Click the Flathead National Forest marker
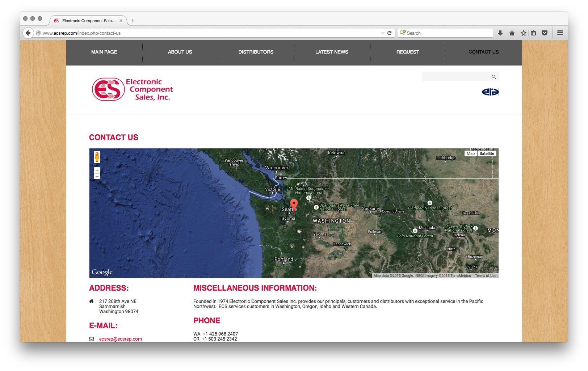 tap(430, 203)
